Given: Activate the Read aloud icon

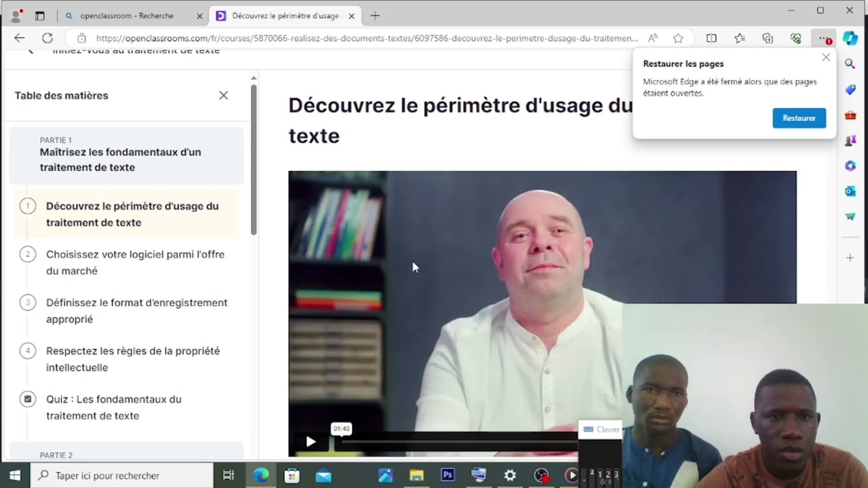Looking at the screenshot, I should (652, 38).
